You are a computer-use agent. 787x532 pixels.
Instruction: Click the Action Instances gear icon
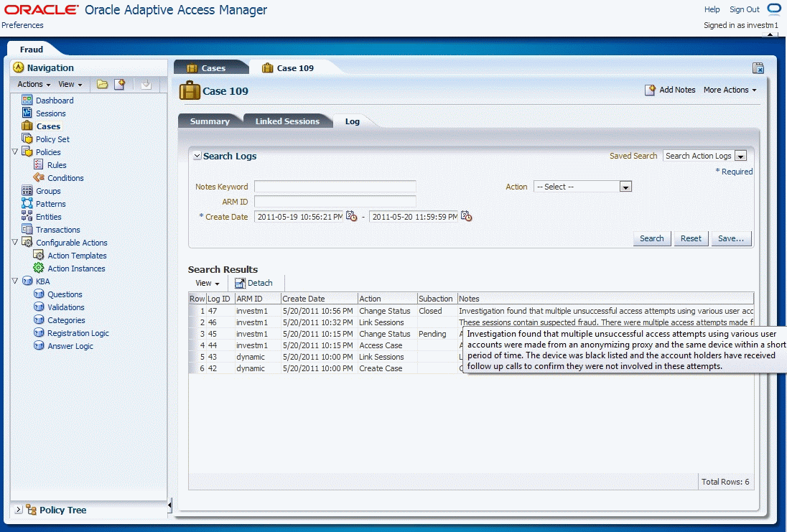point(39,269)
